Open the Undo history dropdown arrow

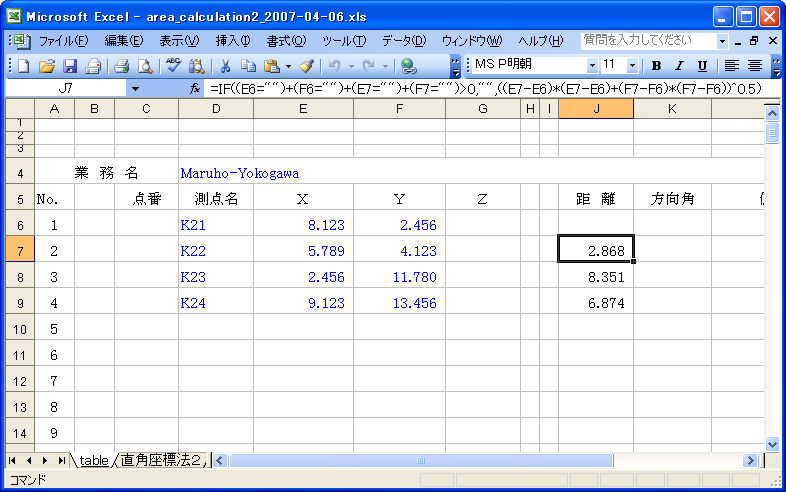(351, 66)
